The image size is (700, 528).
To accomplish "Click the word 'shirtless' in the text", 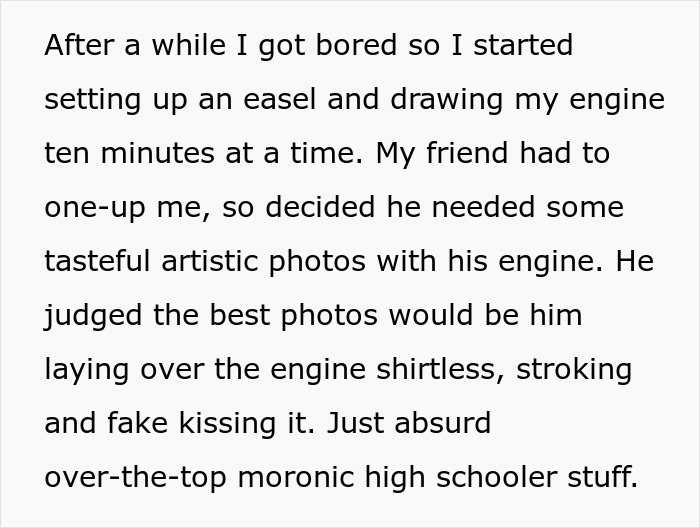I will click(442, 369).
